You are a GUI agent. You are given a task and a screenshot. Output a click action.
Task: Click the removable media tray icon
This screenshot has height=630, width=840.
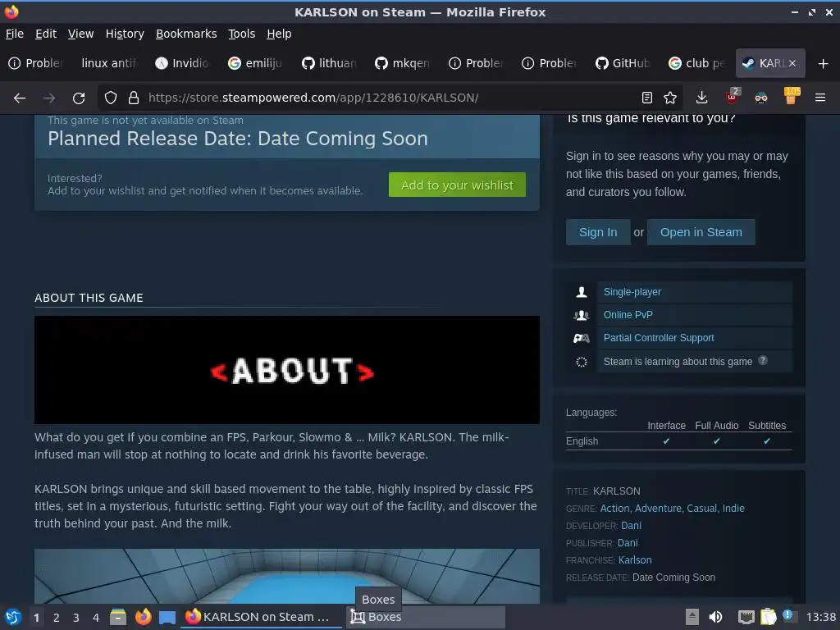[x=692, y=617]
